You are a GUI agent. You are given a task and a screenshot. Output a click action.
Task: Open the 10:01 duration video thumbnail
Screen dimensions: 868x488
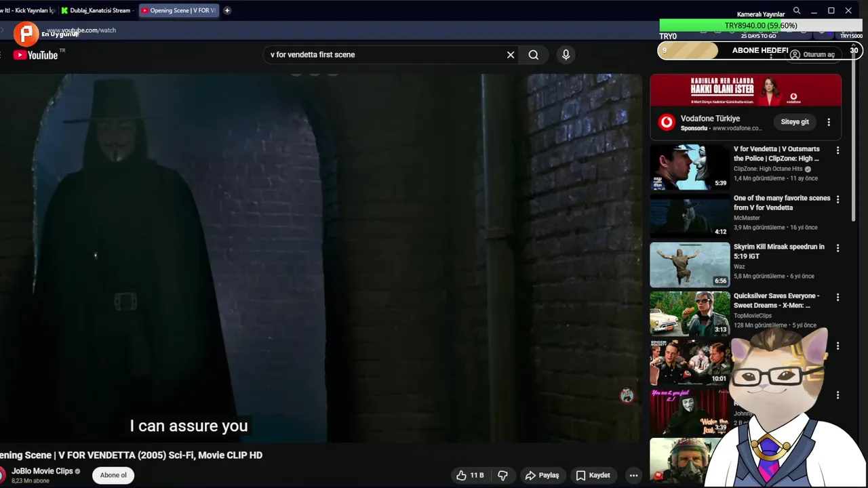pyautogui.click(x=690, y=363)
